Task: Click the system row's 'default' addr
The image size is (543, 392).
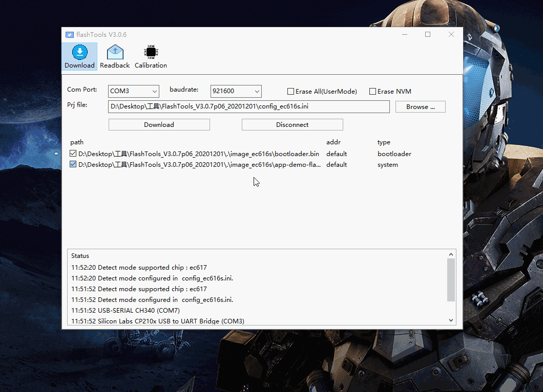Action: pyautogui.click(x=336, y=165)
